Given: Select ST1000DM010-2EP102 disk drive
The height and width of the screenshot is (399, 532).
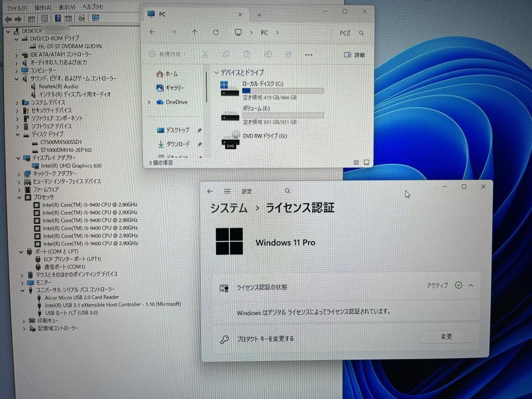Looking at the screenshot, I should [66, 150].
